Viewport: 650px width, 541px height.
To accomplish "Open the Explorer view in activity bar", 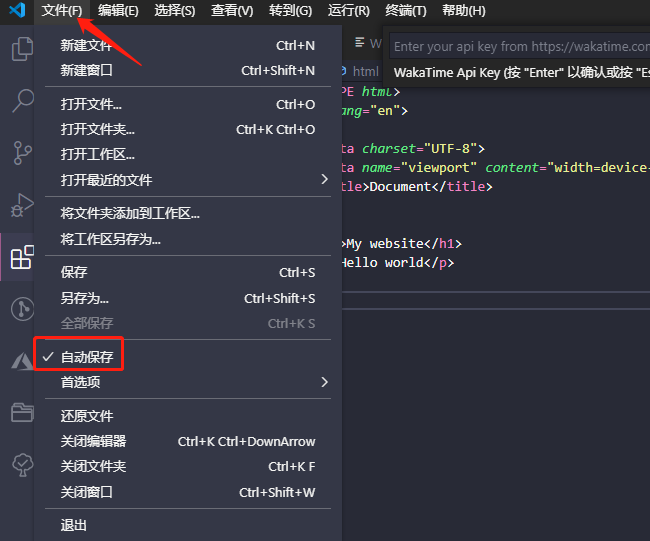I will click(21, 48).
